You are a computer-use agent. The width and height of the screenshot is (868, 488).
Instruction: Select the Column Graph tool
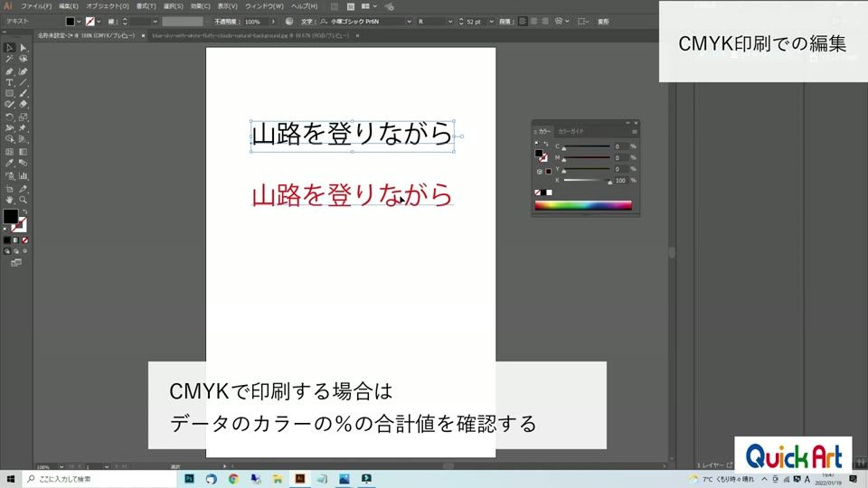point(24,176)
